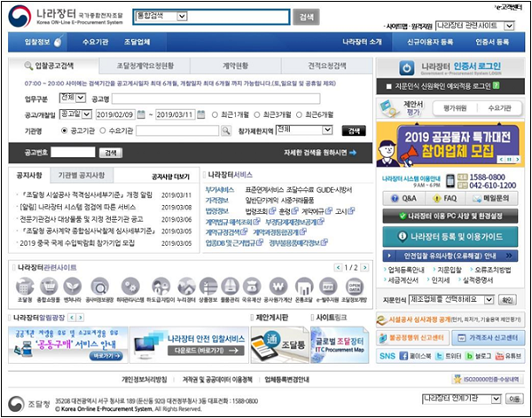The width and height of the screenshot is (532, 418).
Task: Click the 확인 button beside 지문인식
Action: coord(507,300)
